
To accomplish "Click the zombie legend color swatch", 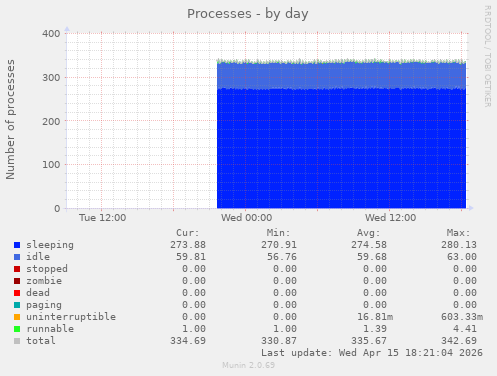I will 17,281.
